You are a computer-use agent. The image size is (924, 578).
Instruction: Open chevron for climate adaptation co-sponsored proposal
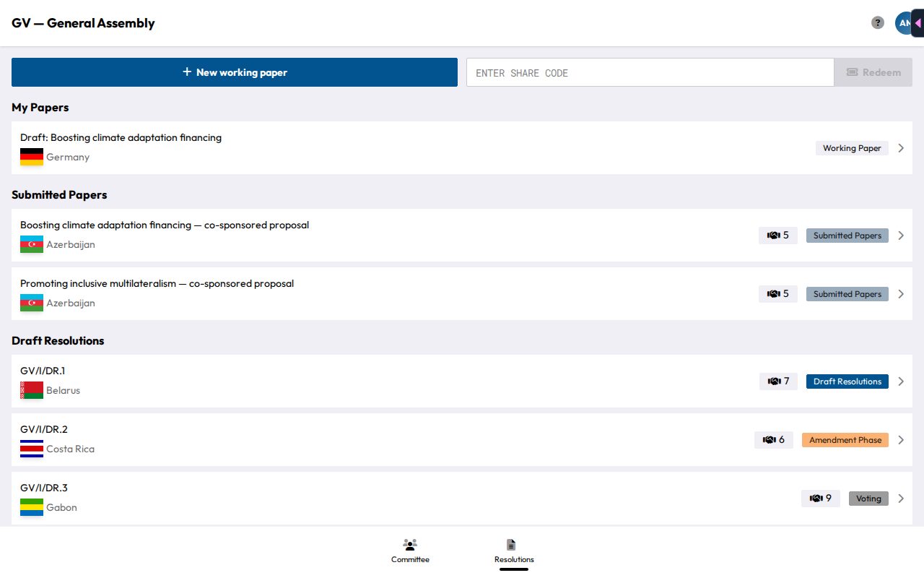pos(901,236)
